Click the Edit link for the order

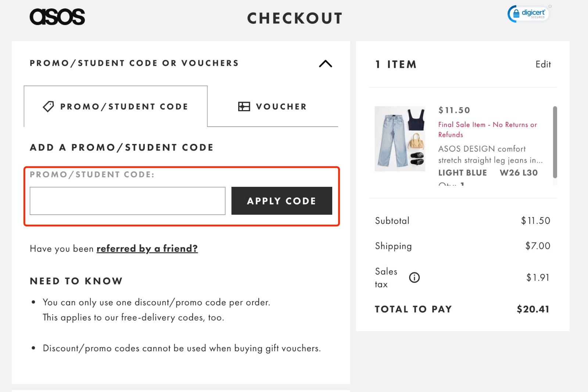point(543,64)
